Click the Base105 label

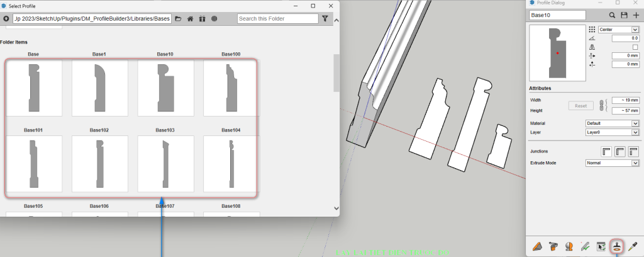[33, 206]
